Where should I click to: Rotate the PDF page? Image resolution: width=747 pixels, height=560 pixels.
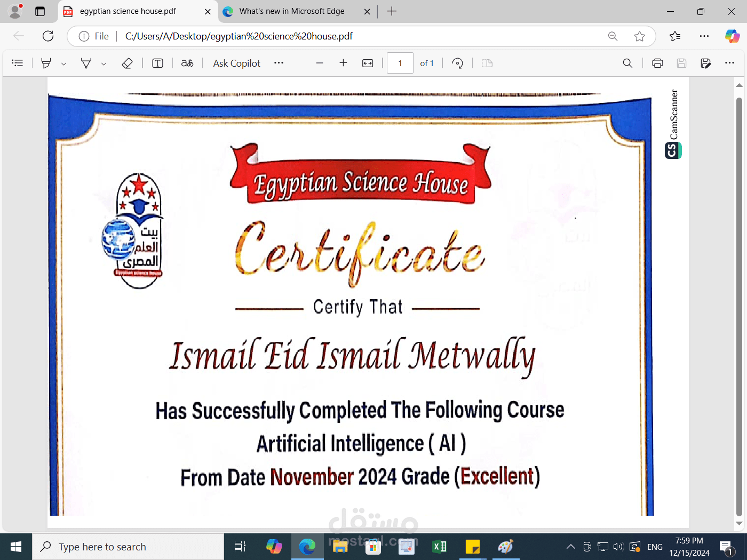pyautogui.click(x=457, y=63)
